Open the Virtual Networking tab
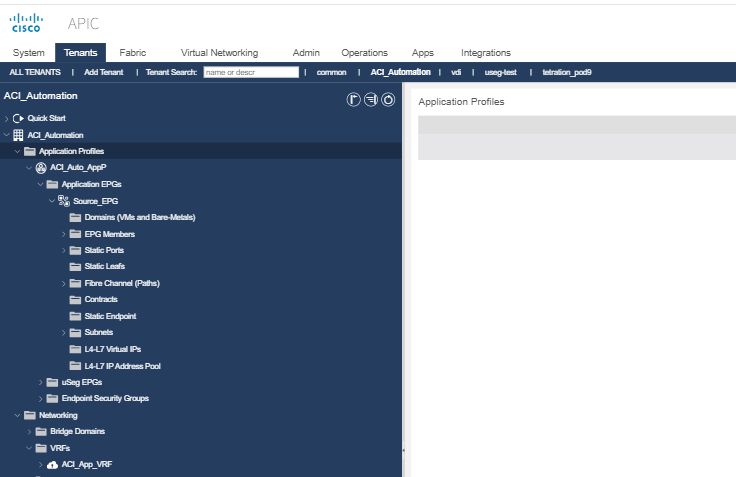This screenshot has width=736, height=477. point(220,53)
